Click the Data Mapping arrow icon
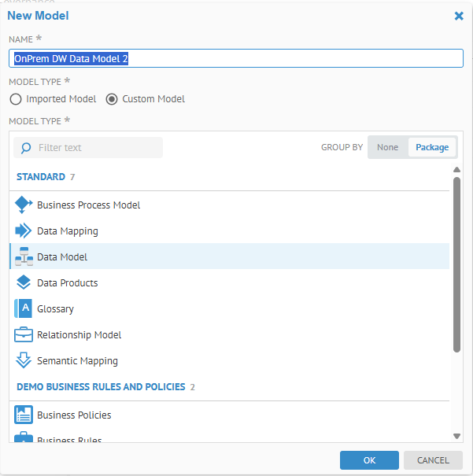Image resolution: width=473 pixels, height=476 pixels. tap(24, 231)
